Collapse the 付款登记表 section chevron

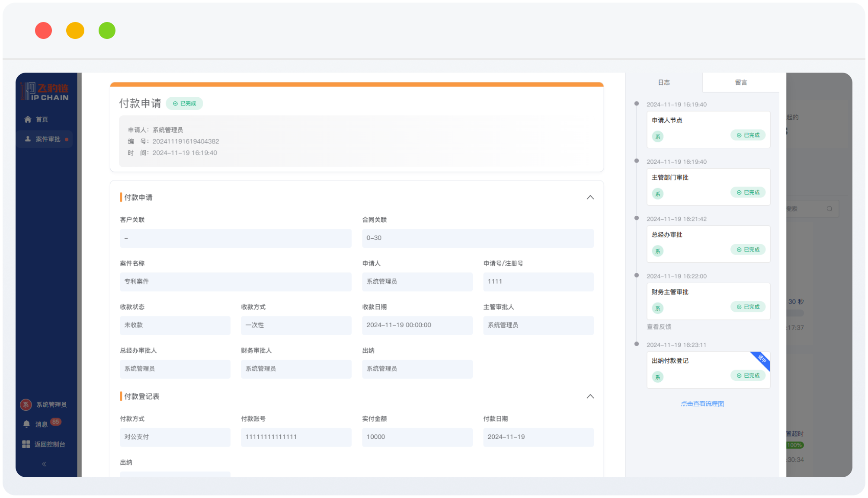tap(590, 396)
